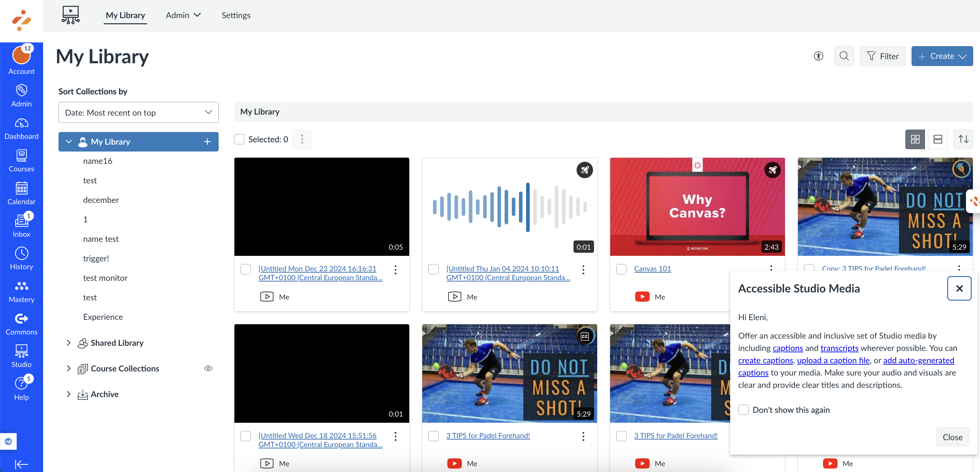Open Commons in the sidebar
980x472 pixels.
(x=21, y=324)
